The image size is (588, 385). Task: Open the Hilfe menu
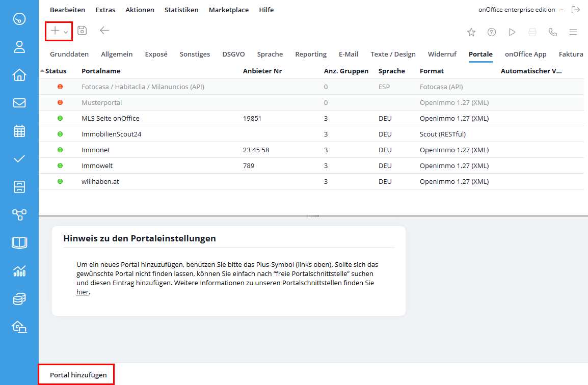(266, 10)
